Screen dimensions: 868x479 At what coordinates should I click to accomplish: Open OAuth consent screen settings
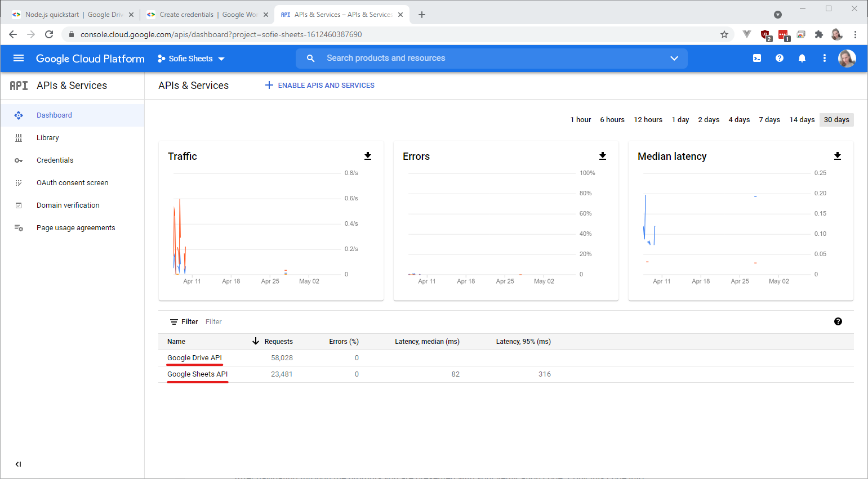click(x=72, y=183)
